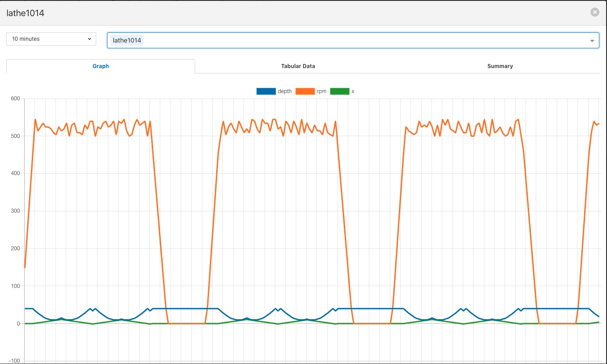The width and height of the screenshot is (607, 364).
Task: Click the 600 label on the y-axis
Action: 15,98
